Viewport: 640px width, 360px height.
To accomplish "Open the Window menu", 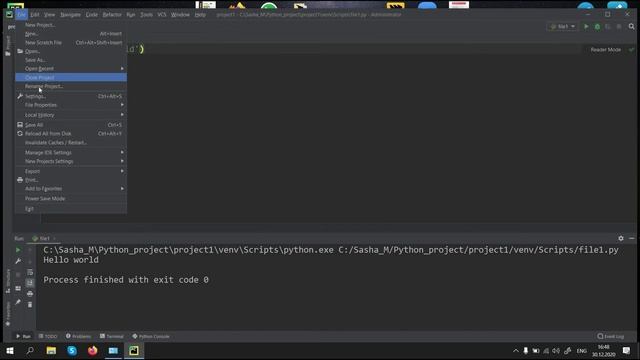I will pos(180,15).
